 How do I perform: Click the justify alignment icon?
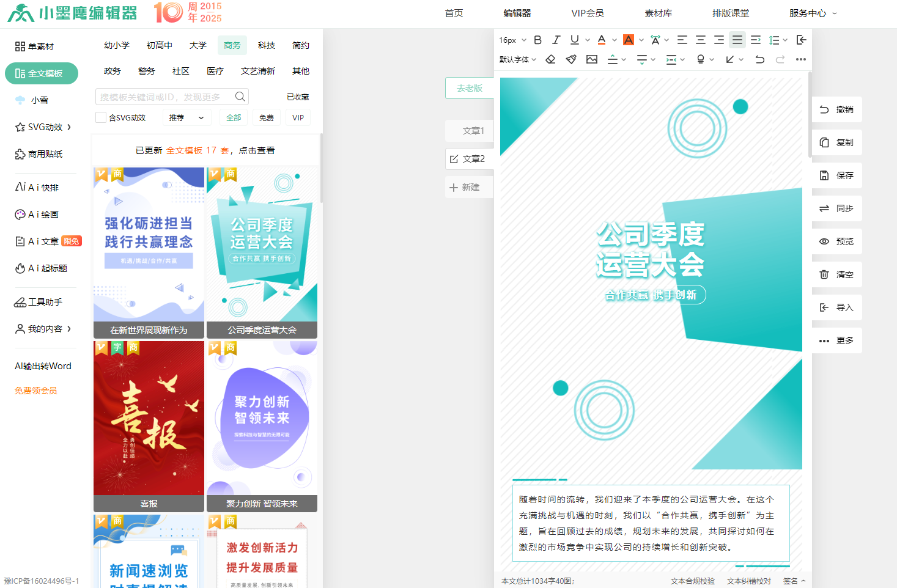tap(737, 40)
